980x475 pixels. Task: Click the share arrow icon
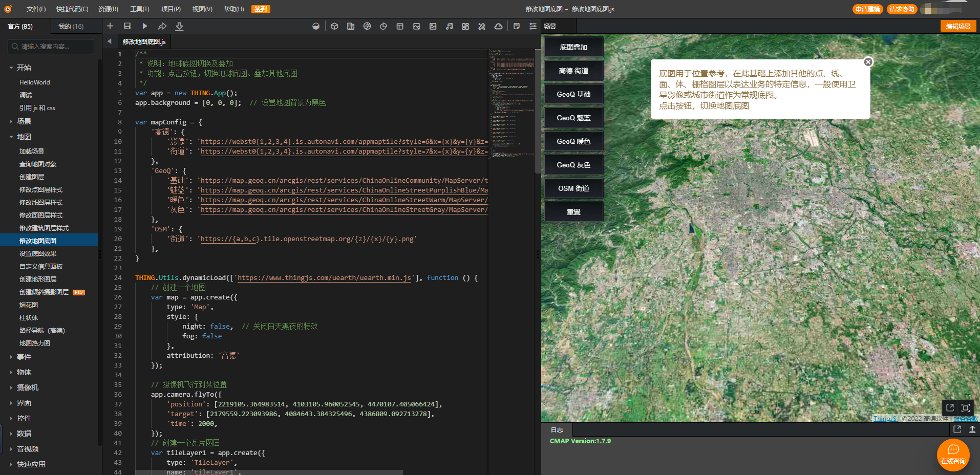162,26
